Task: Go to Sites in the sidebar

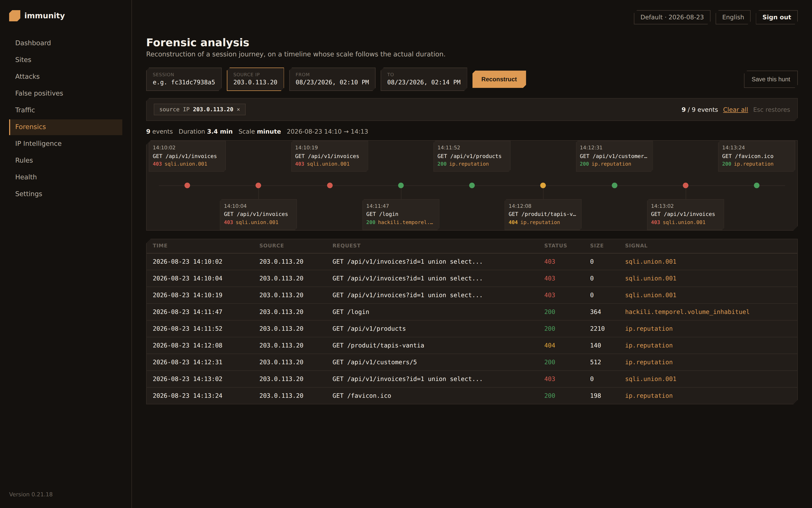Action: pyautogui.click(x=66, y=60)
